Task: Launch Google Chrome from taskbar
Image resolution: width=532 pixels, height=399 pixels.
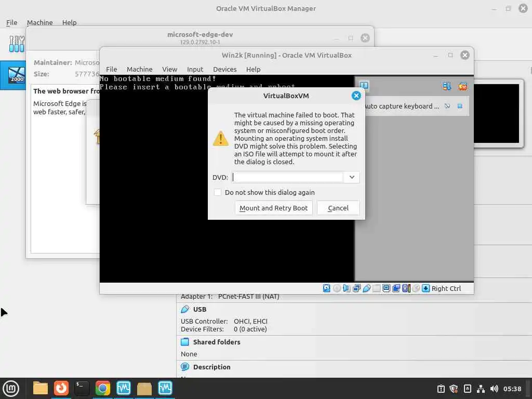Action: [102, 388]
